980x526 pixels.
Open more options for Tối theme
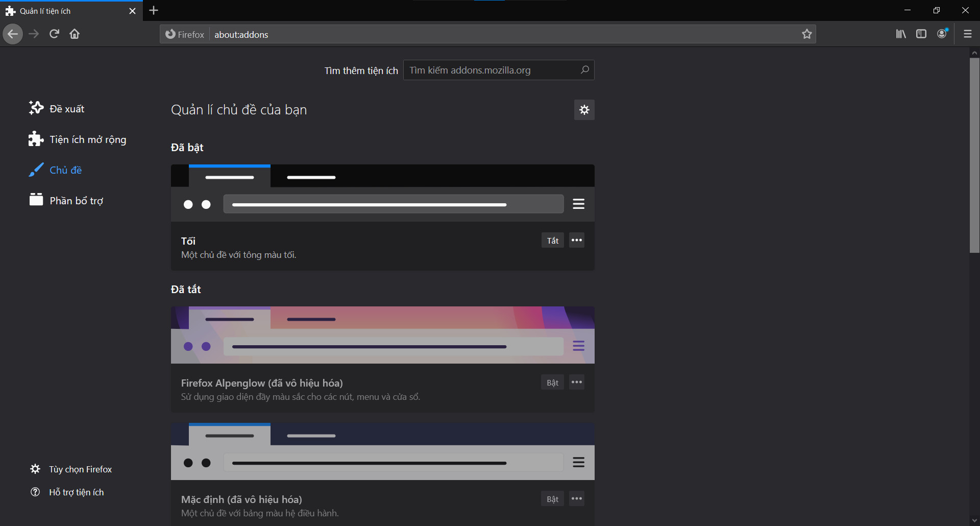(576, 240)
